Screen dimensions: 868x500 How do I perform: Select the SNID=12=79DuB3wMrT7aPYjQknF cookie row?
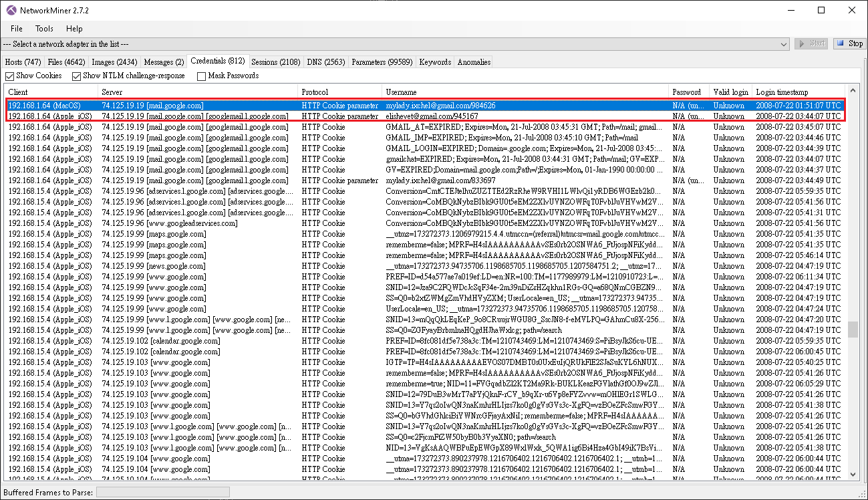click(426, 394)
